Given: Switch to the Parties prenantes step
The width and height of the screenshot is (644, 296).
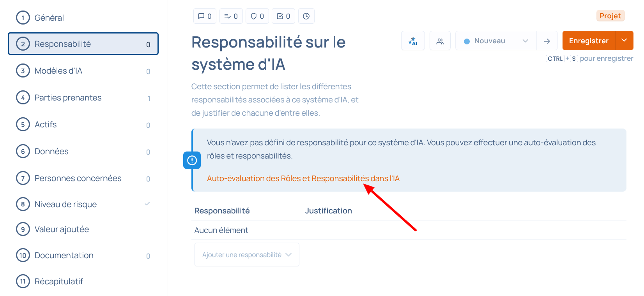Looking at the screenshot, I should (x=68, y=98).
